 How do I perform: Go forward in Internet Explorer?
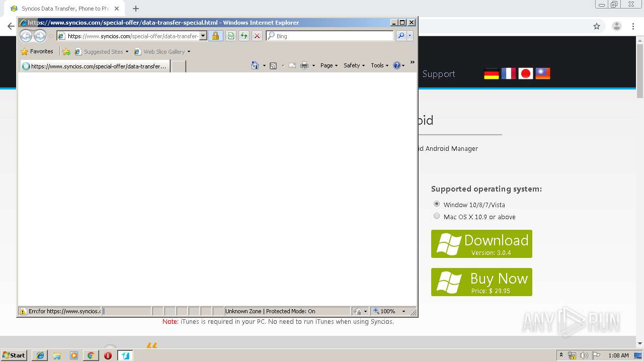click(x=40, y=36)
